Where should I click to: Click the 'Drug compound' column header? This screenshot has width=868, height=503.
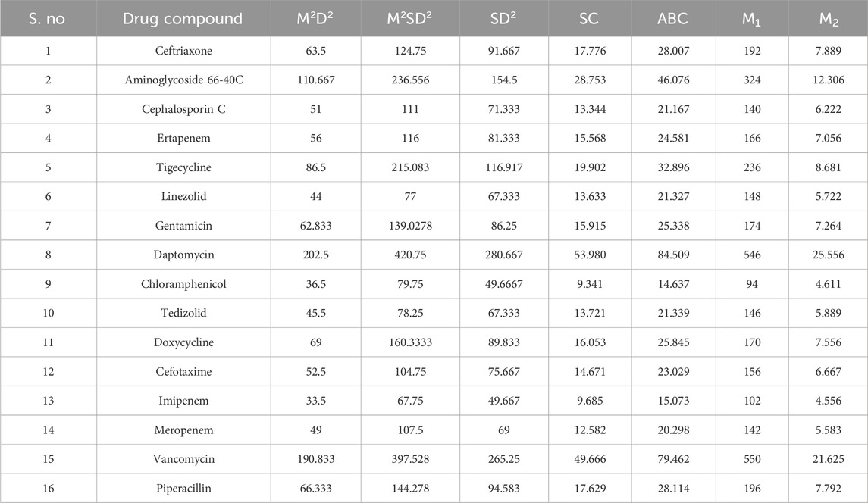[183, 19]
